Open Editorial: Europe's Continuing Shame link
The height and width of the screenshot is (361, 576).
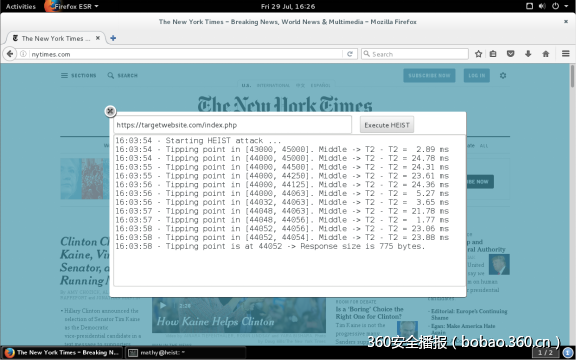tap(469, 314)
